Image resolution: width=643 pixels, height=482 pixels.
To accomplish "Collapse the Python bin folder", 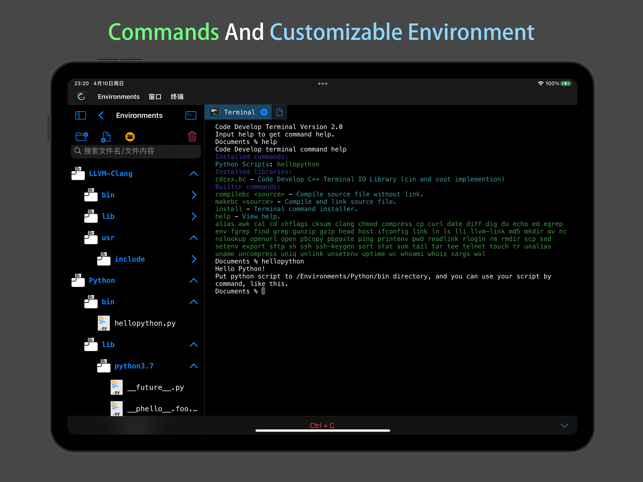I will point(194,302).
